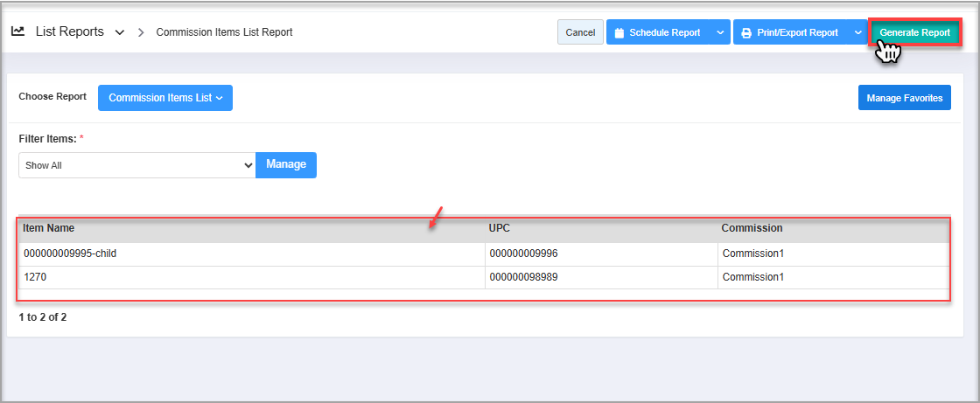Viewport: 980px width, 403px height.
Task: Click the breadcrumb separator arrow after List Reports
Action: pos(141,32)
